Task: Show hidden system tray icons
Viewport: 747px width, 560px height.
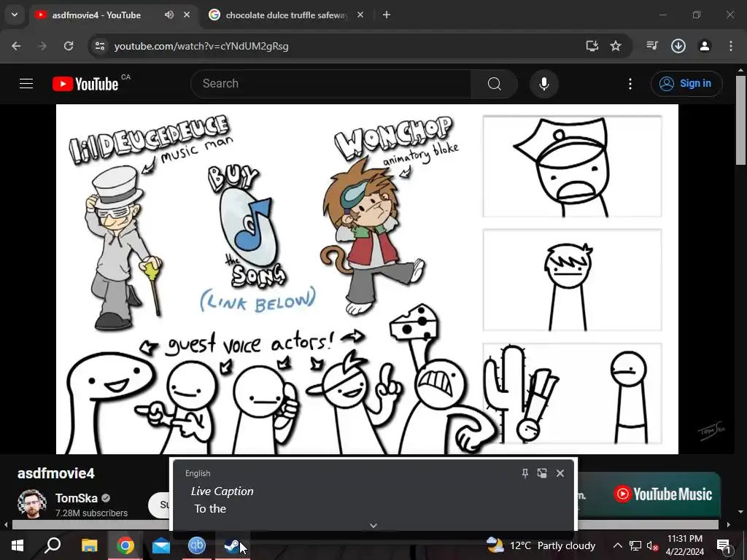Action: point(617,545)
